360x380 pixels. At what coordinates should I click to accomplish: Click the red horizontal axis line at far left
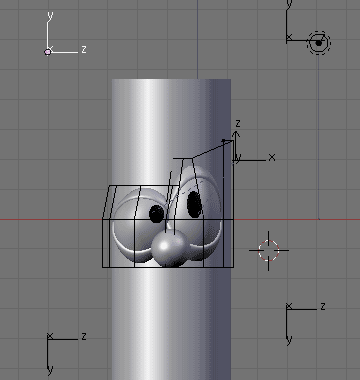[50, 219]
